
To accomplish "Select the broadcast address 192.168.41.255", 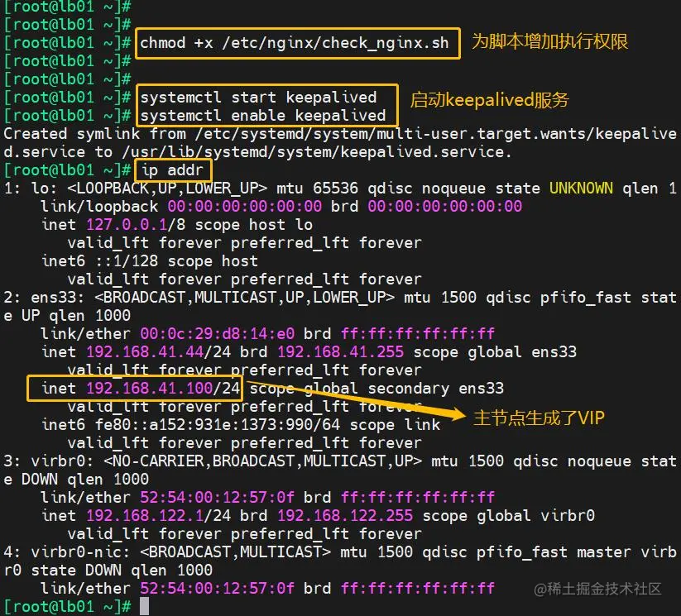I will (341, 352).
